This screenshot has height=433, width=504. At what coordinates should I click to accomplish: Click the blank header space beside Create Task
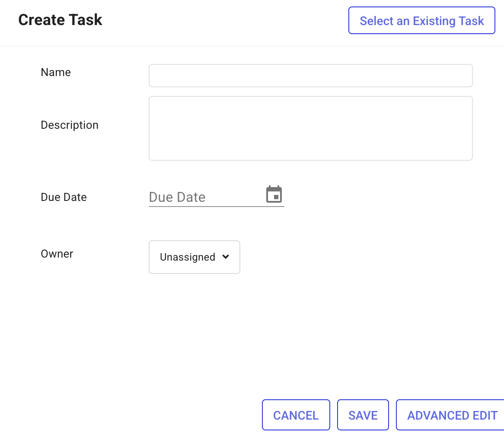(225, 20)
